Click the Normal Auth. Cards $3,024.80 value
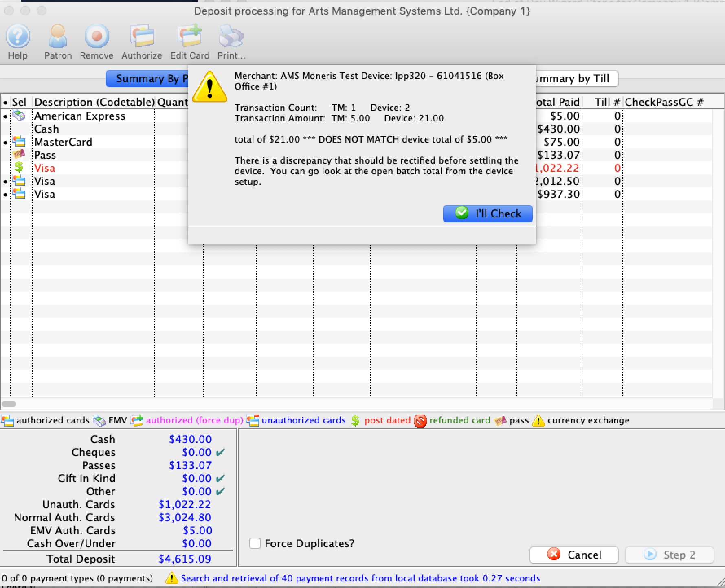The width and height of the screenshot is (725, 588). tap(185, 517)
